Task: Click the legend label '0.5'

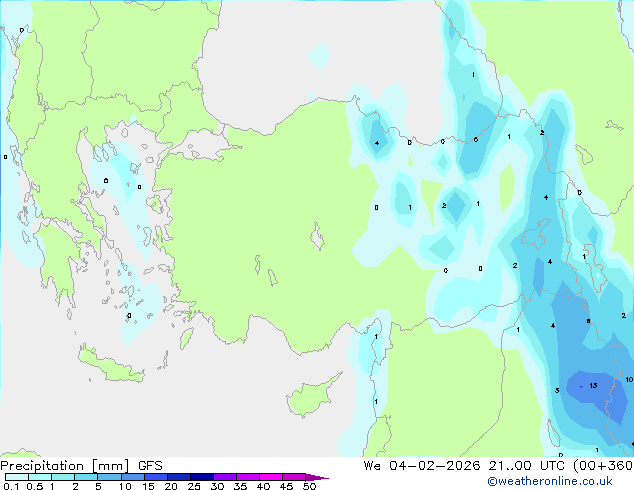Action: point(34,486)
